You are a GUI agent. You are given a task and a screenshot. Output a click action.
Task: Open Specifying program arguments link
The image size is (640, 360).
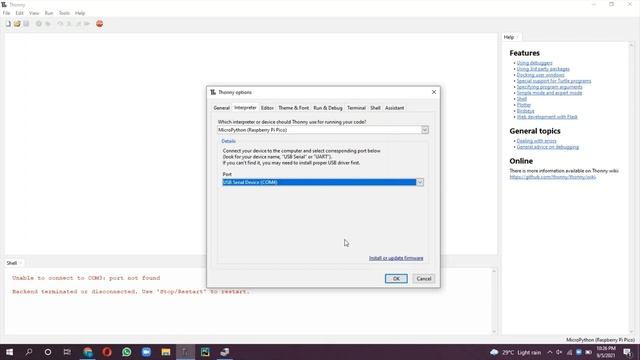click(549, 87)
